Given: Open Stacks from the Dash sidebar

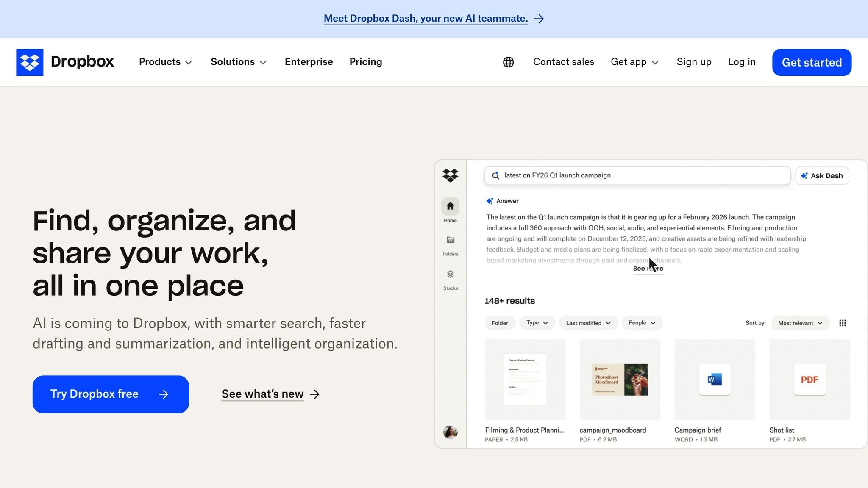Looking at the screenshot, I should coord(450,274).
